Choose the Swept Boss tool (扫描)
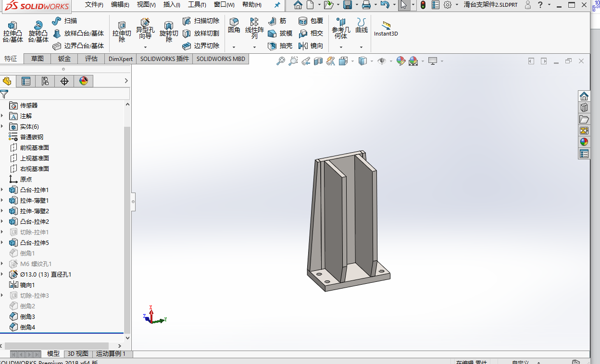The image size is (600, 364). (64, 21)
